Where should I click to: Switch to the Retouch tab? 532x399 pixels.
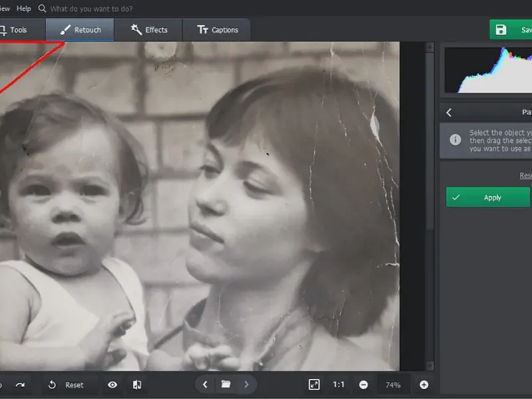coord(80,30)
